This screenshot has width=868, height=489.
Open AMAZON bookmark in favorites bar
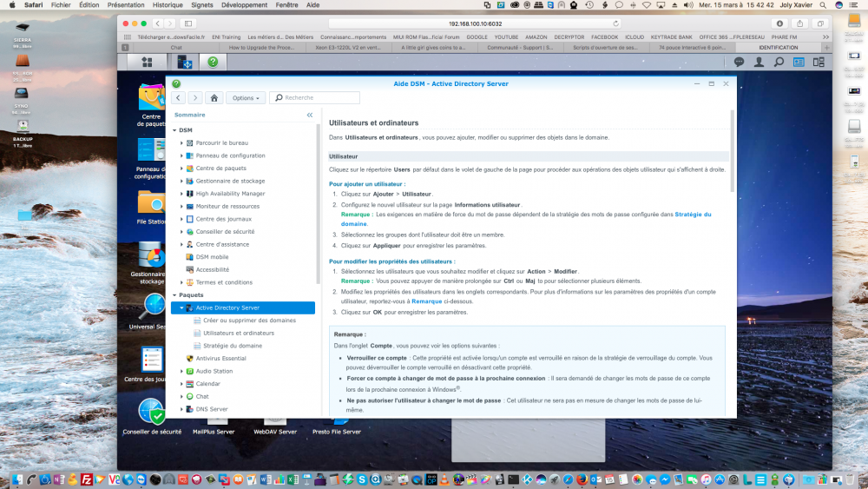536,37
